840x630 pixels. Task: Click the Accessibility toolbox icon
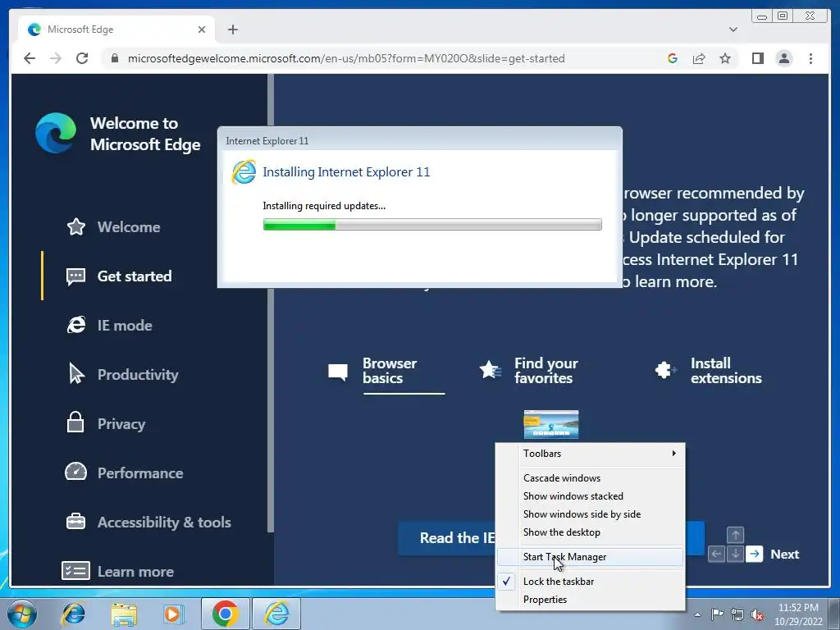pos(75,521)
